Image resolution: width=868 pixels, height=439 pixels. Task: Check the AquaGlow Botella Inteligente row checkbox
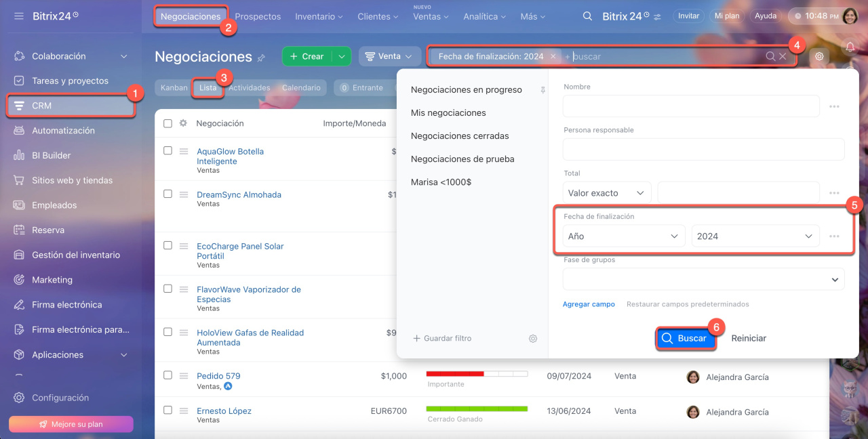pyautogui.click(x=167, y=151)
